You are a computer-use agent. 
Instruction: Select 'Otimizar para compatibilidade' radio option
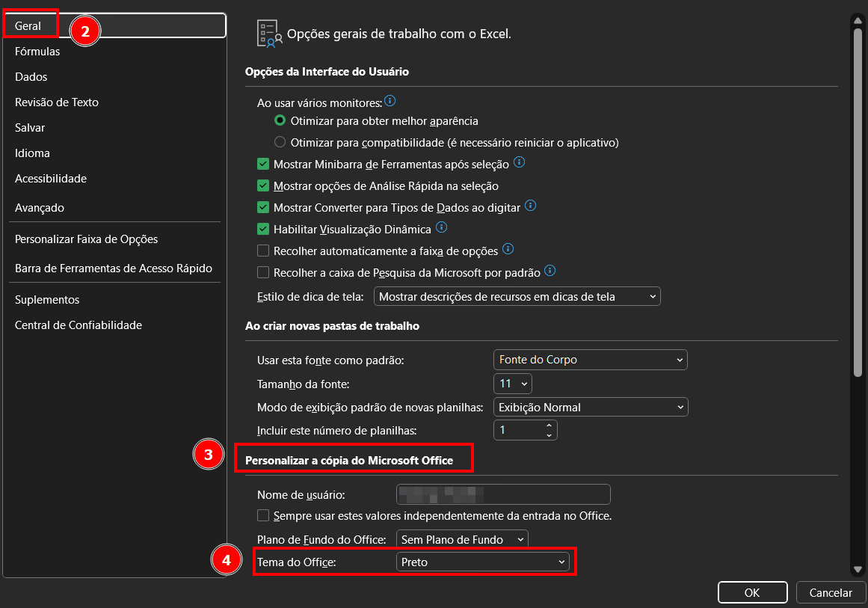click(x=280, y=142)
